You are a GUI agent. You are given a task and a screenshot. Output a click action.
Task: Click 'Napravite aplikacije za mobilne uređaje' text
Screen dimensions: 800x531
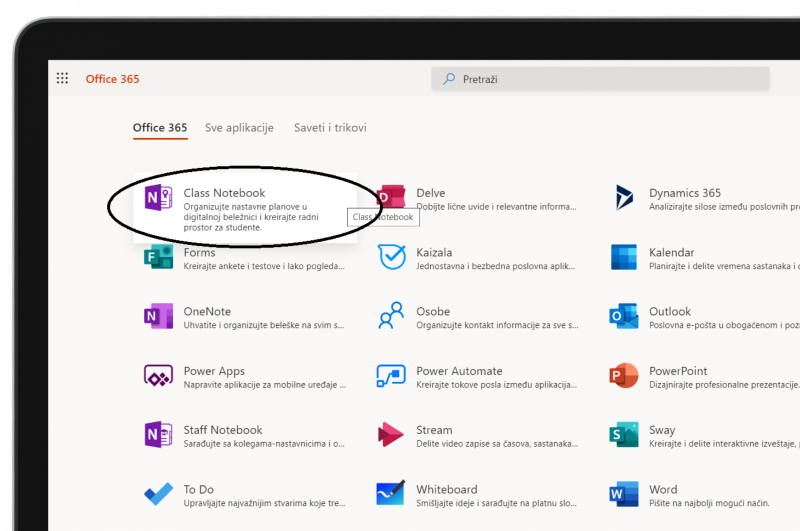tap(264, 385)
